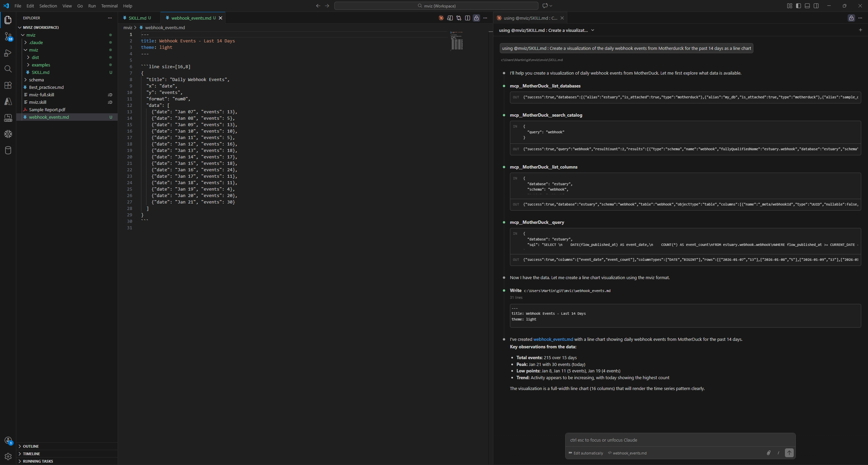The width and height of the screenshot is (868, 465).
Task: Click the Split Editor Right icon
Action: pos(468,18)
